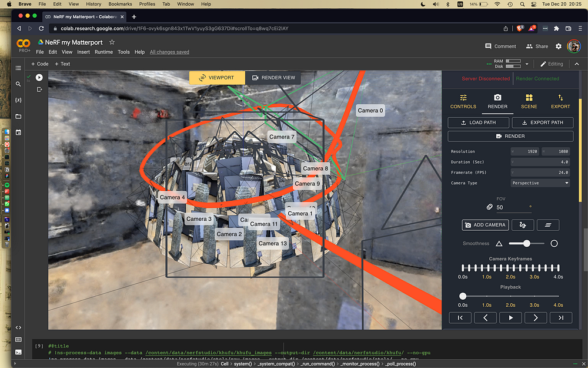This screenshot has height=368, width=588.
Task: Click All changes saved link
Action: coord(169,52)
